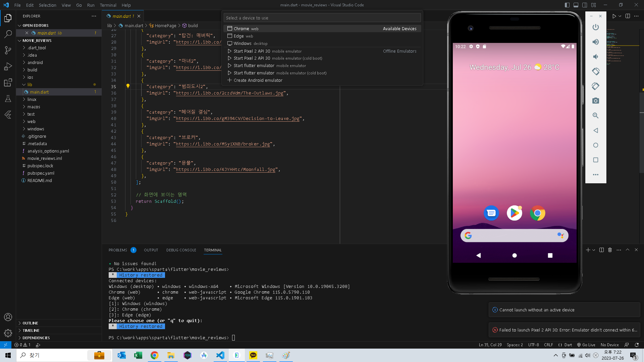
Task: Kill terminal with trash icon
Action: point(610,250)
